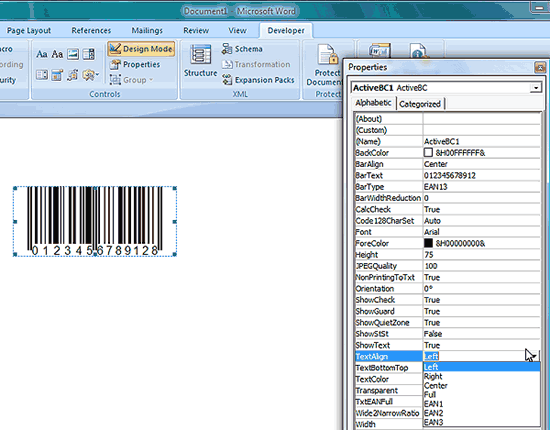Open the ActiveBC1 object selector dropdown
Image resolution: width=550 pixels, height=430 pixels.
tap(536, 88)
